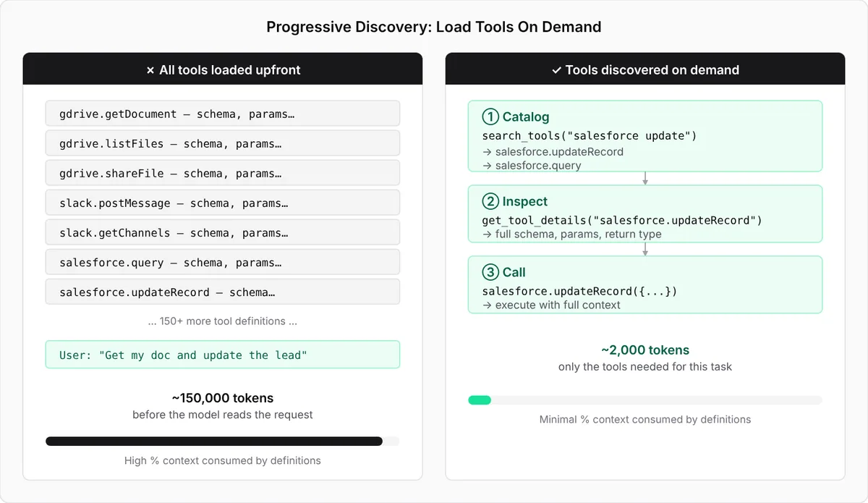Click the '→ salesforce.updateRecord' result in Catalog
Screen dimensions: 868x503
click(553, 152)
